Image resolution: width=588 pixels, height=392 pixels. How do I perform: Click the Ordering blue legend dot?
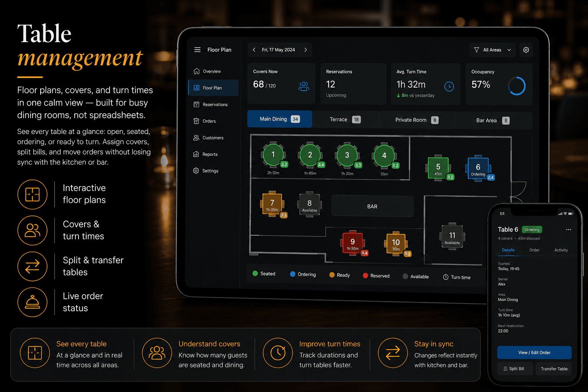coord(293,274)
